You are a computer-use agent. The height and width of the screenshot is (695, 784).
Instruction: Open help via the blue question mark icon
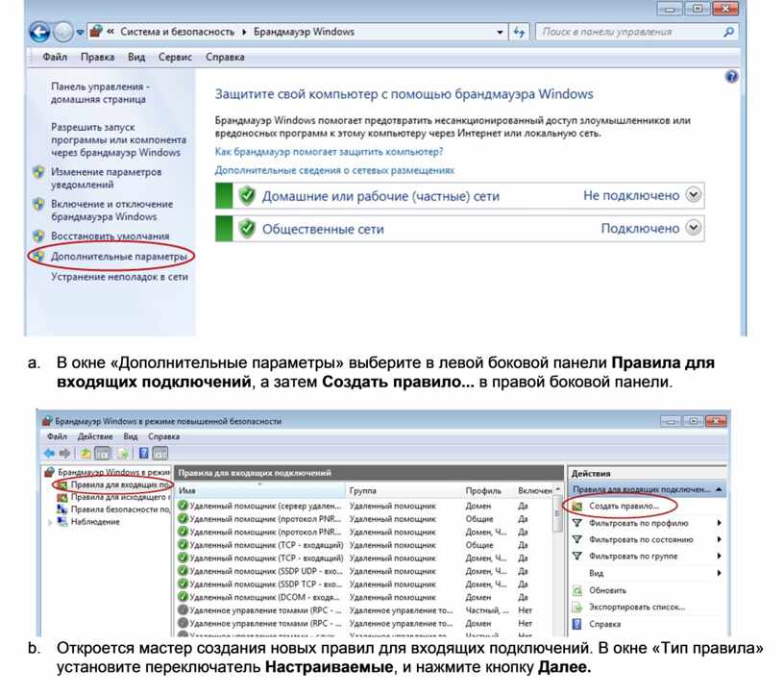click(731, 77)
